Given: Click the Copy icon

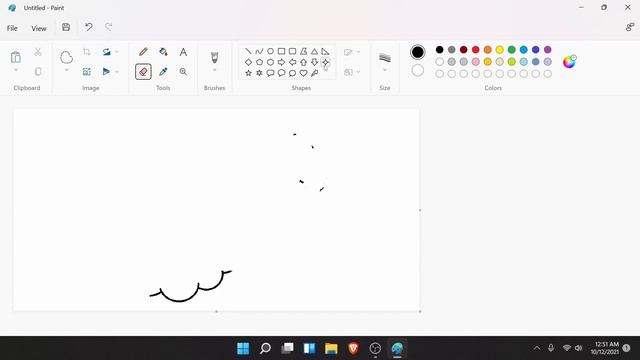Looking at the screenshot, I should pos(38,72).
